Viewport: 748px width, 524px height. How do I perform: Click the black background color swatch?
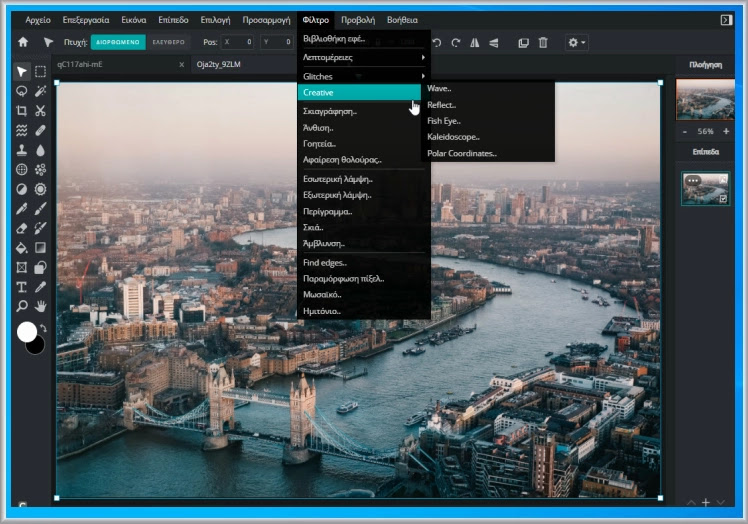pos(37,347)
